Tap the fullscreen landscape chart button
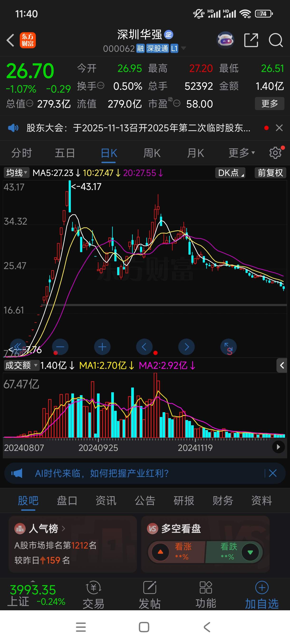290x644 pixels. [228, 347]
